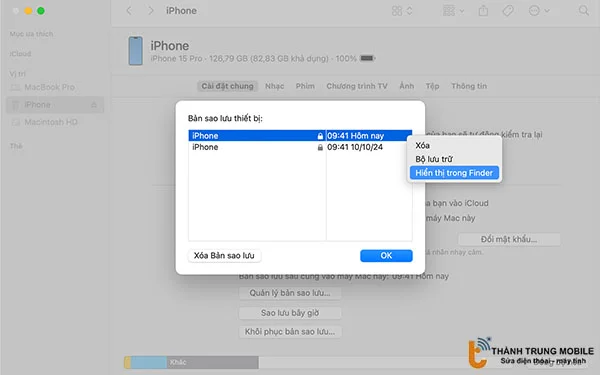
Task: Eject iPhone using the sidebar eject icon
Action: tap(94, 105)
